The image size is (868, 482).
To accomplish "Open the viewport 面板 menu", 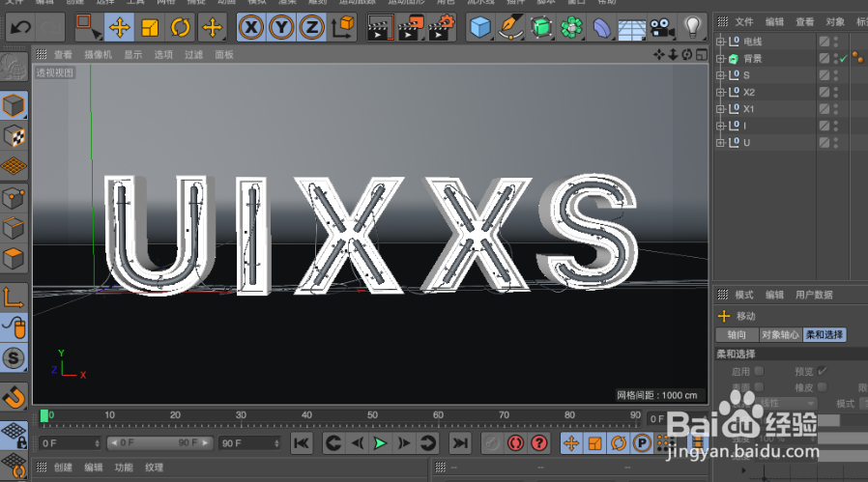I will pos(224,55).
